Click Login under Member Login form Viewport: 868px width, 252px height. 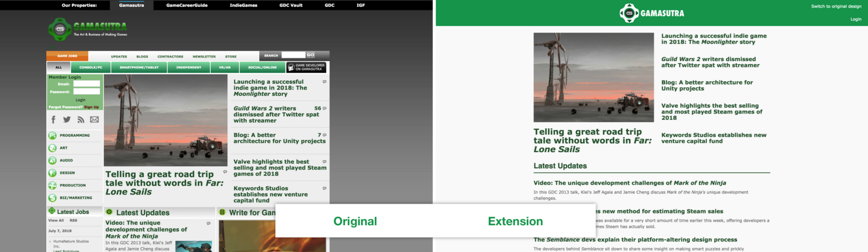click(x=81, y=100)
